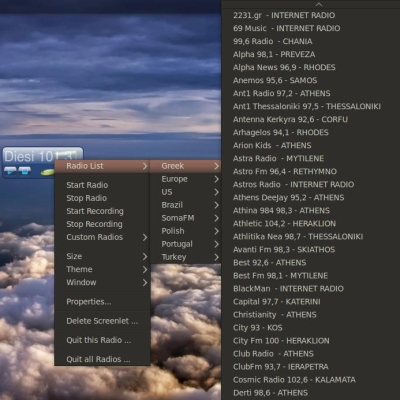Select Antenna Kerkyra 92,6 - CORFU
Screen dimensions: 400x400
pos(311,119)
